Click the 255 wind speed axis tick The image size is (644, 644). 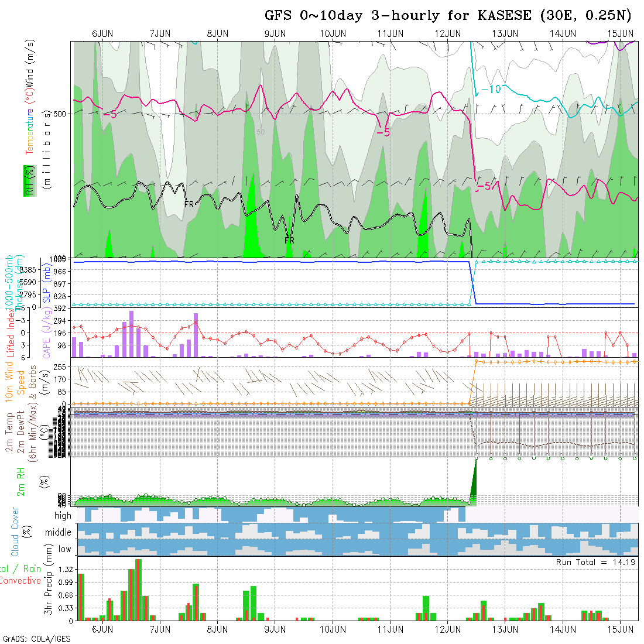[62, 367]
